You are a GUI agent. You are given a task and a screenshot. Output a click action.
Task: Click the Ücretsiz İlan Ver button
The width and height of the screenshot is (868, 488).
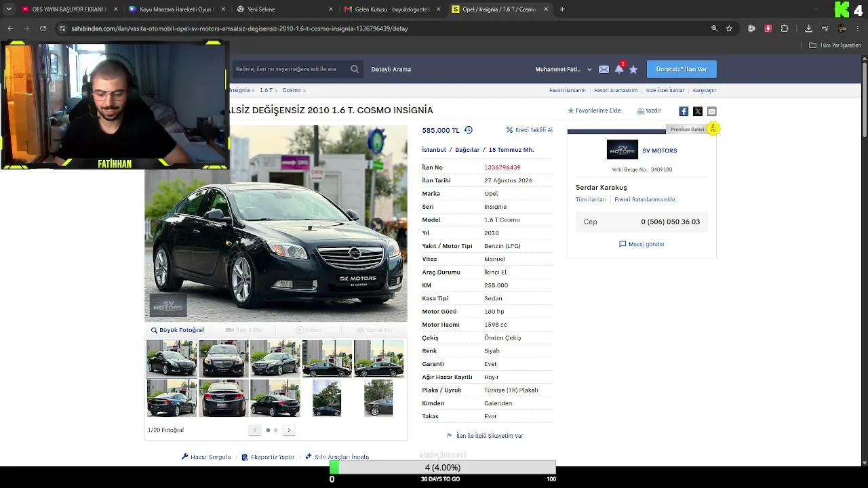tap(682, 69)
